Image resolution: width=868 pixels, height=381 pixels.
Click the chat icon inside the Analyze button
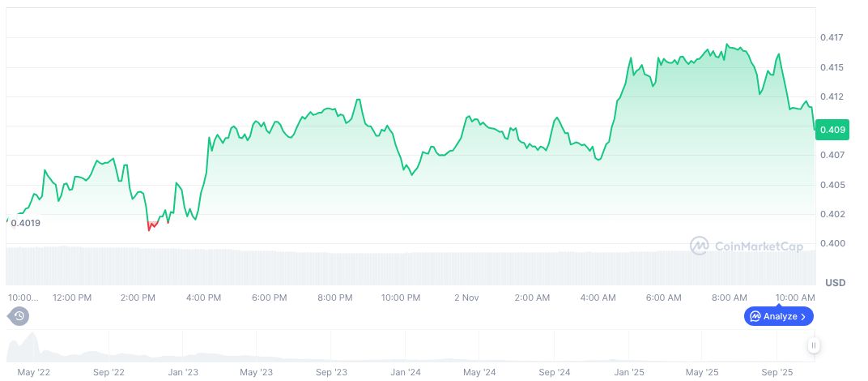click(755, 316)
